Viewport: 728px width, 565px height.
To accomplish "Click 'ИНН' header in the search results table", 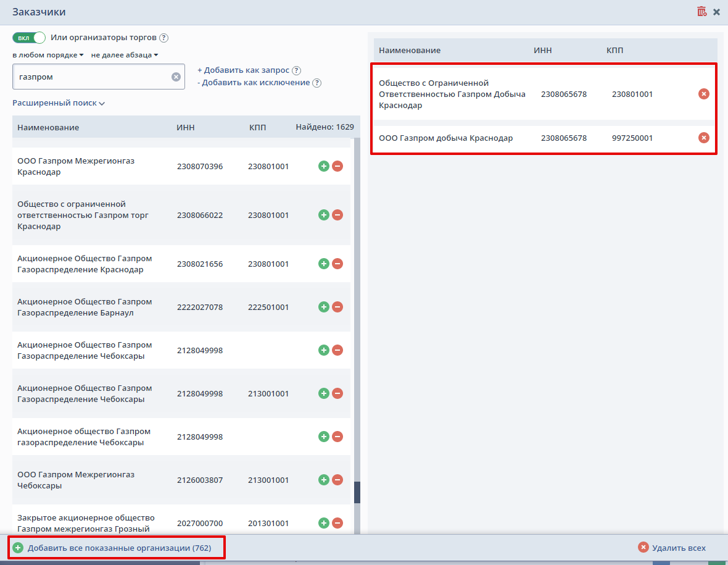I will pyautogui.click(x=186, y=127).
